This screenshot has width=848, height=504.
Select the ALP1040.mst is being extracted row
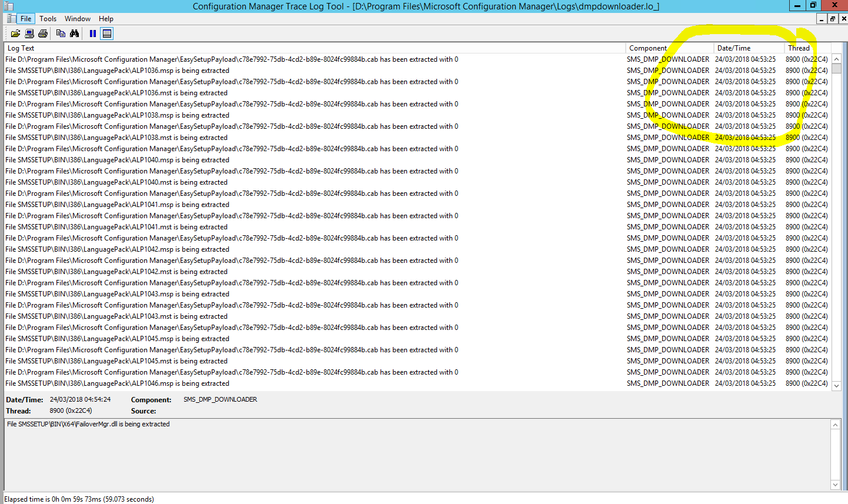(x=418, y=182)
